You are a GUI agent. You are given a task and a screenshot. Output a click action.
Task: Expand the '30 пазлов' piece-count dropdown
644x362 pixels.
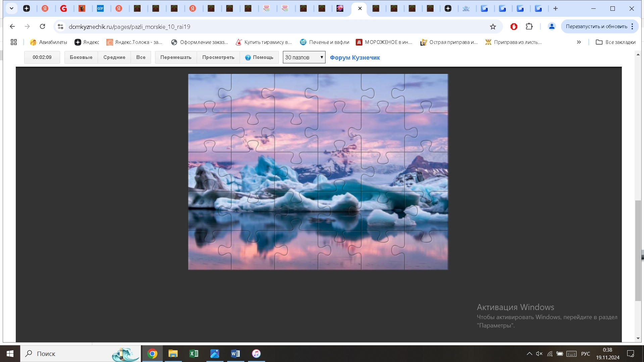pos(304,57)
